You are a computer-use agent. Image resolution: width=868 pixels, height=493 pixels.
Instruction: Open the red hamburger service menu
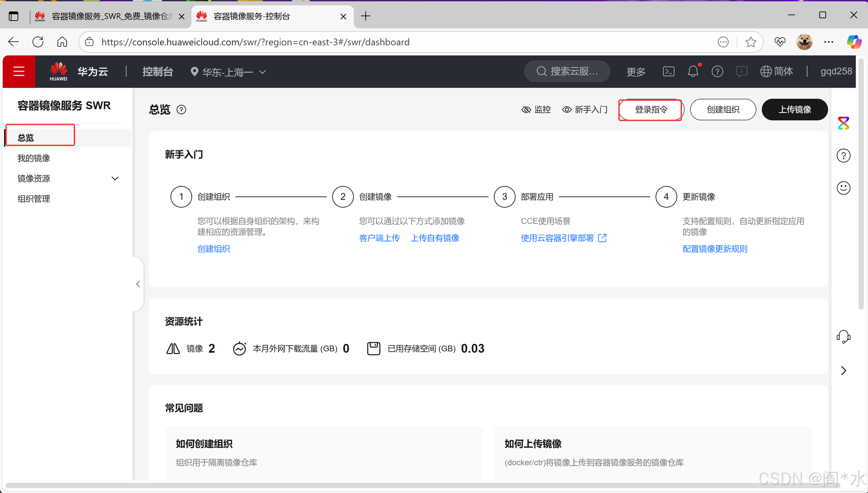19,71
